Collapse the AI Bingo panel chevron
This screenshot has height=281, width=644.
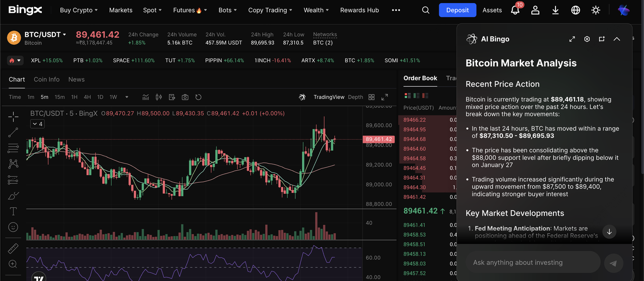coord(617,39)
